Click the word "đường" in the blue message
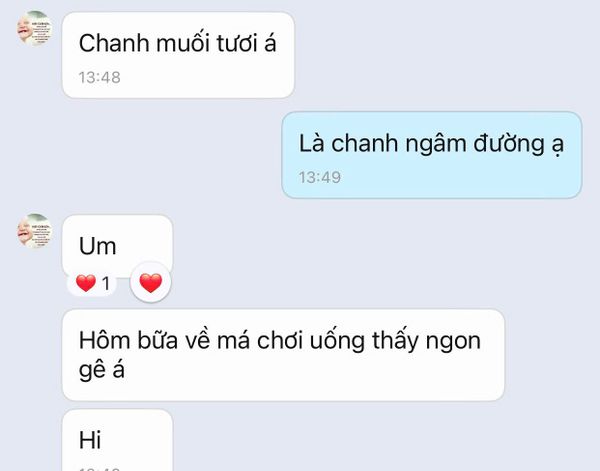The height and width of the screenshot is (471, 600). coord(509,143)
